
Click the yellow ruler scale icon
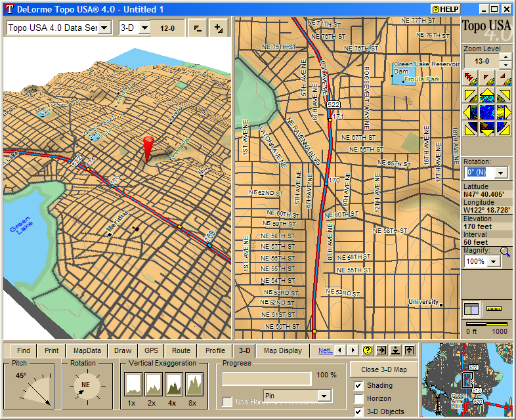(494, 308)
